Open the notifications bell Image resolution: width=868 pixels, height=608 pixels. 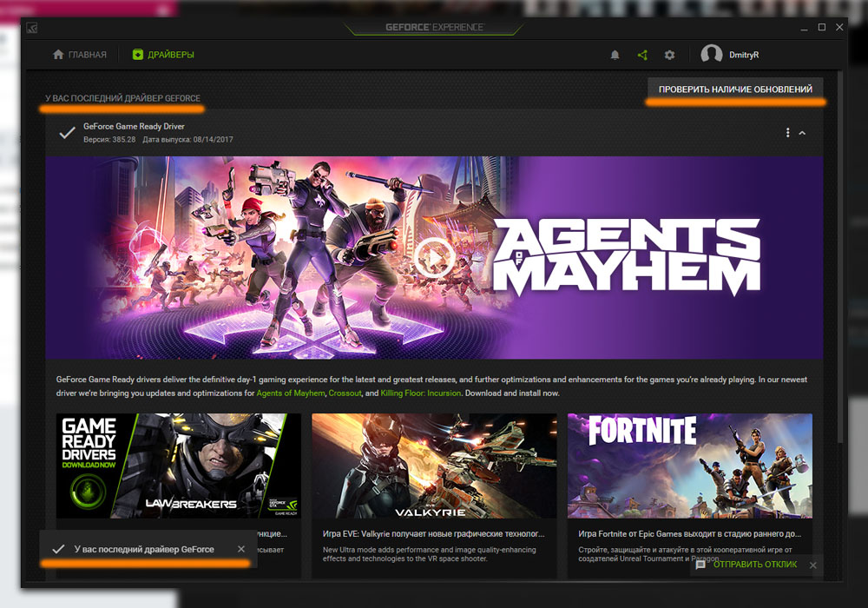pyautogui.click(x=615, y=55)
